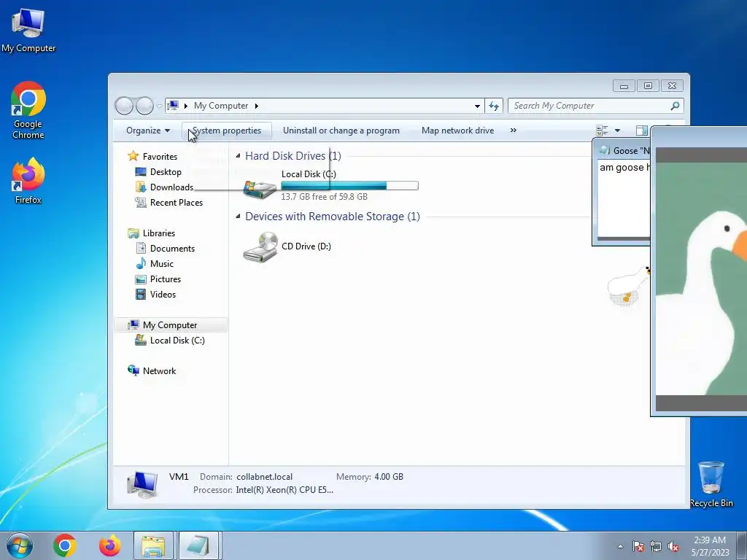Open view options dropdown arrow
This screenshot has height=560, width=747.
tap(617, 131)
